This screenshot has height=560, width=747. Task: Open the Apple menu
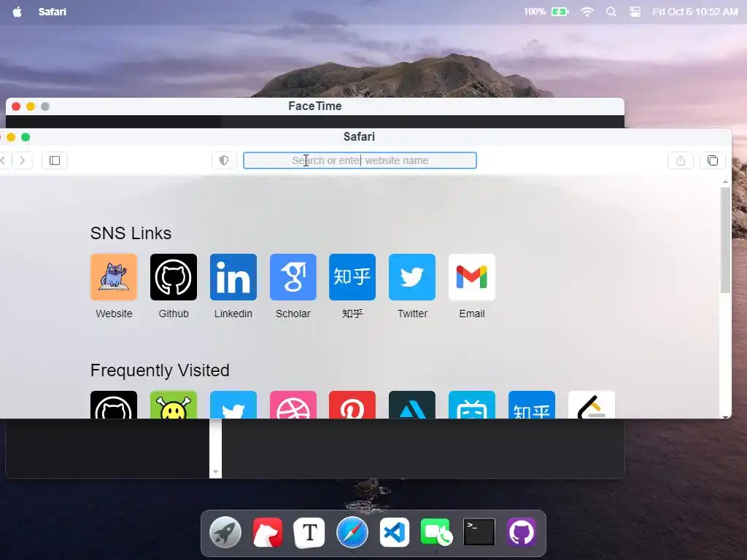pos(18,12)
